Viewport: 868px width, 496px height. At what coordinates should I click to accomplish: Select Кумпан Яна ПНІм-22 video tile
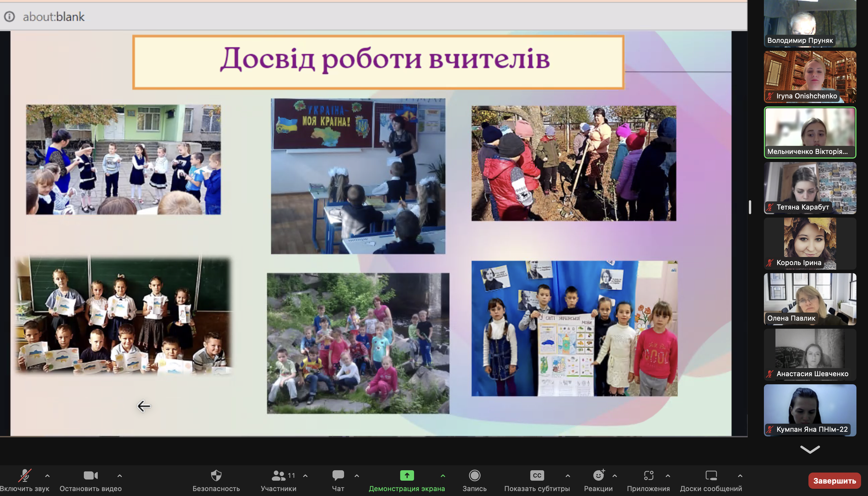[x=810, y=410]
